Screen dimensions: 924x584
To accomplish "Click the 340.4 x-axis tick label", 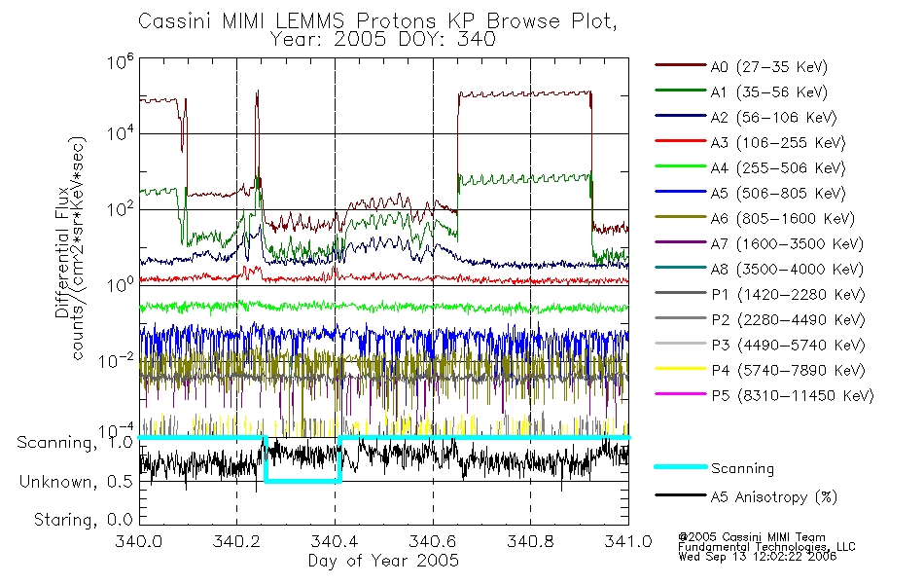I will pos(335,541).
